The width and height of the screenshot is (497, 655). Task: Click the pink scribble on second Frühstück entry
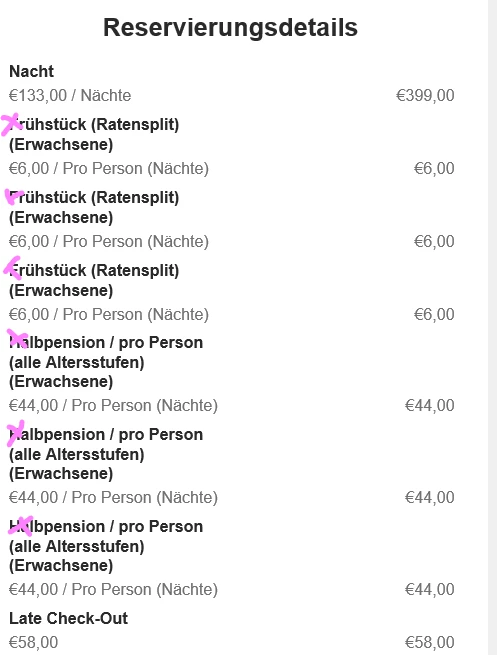coord(14,196)
